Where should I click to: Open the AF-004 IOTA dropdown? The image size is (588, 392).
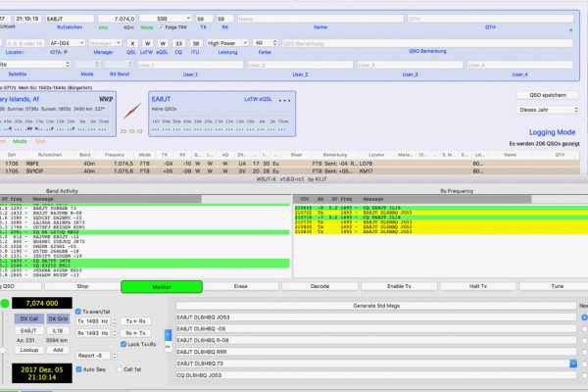coord(67,43)
